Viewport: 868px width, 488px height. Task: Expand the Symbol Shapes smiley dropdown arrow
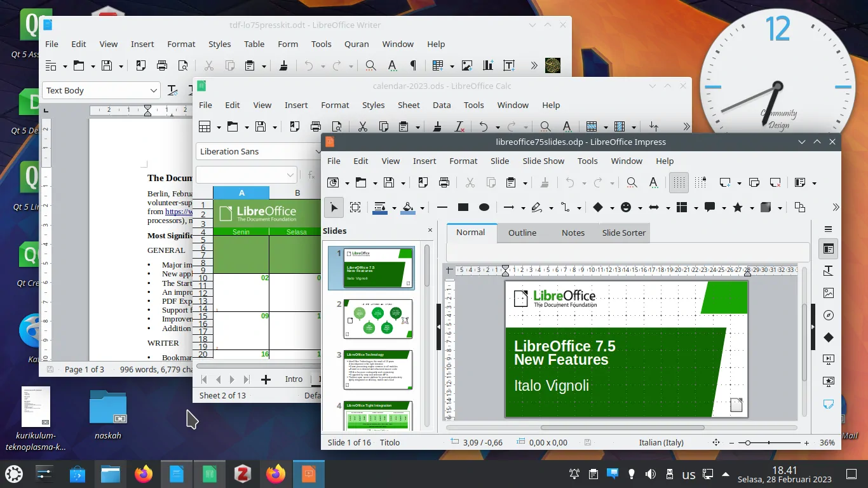[x=640, y=208]
